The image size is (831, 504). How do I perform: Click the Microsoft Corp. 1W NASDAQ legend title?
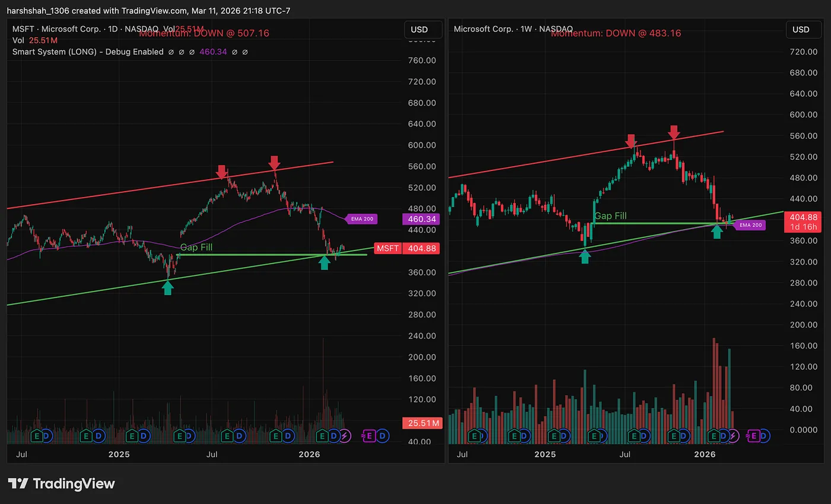tap(513, 28)
